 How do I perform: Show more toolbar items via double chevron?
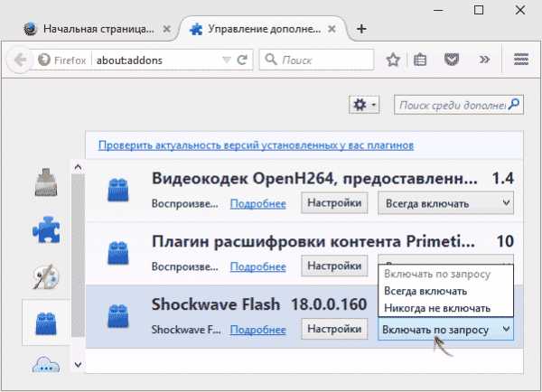coord(484,60)
